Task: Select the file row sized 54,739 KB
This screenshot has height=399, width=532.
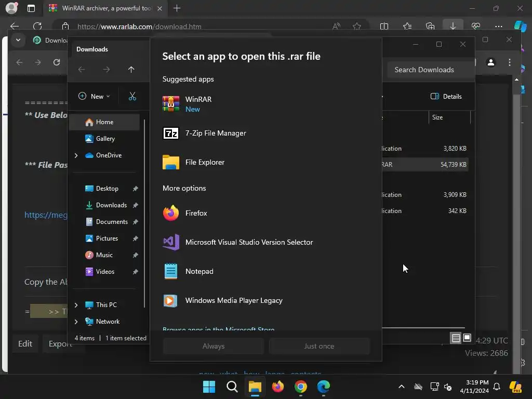Action: coord(425,165)
